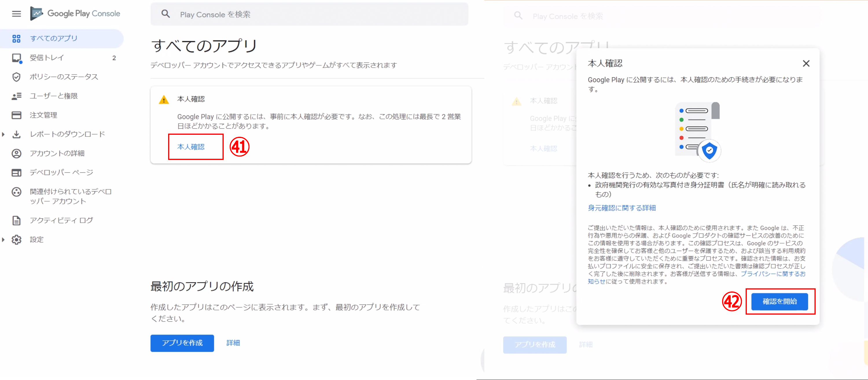Click the 本人確認 card title text
The width and height of the screenshot is (868, 380).
pyautogui.click(x=191, y=99)
